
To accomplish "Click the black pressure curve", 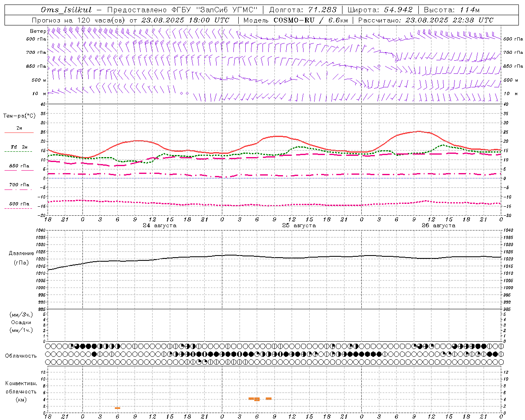I will [275, 258].
